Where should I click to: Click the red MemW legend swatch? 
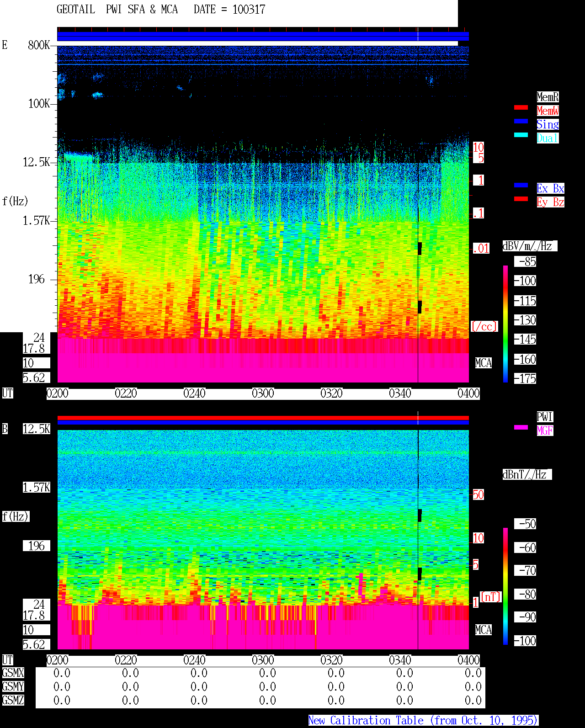click(x=521, y=107)
